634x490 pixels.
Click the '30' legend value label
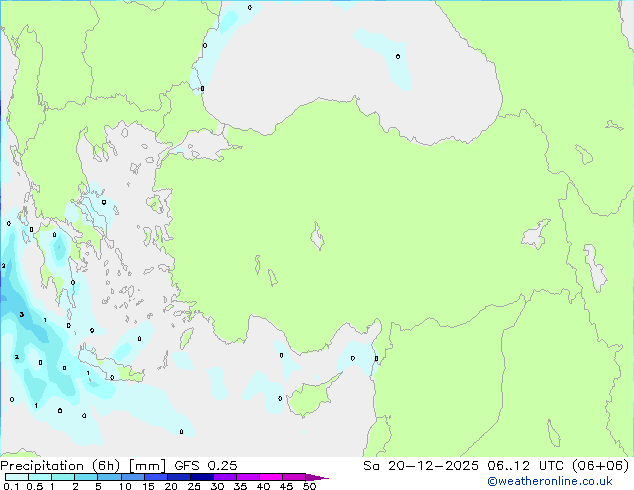click(217, 486)
